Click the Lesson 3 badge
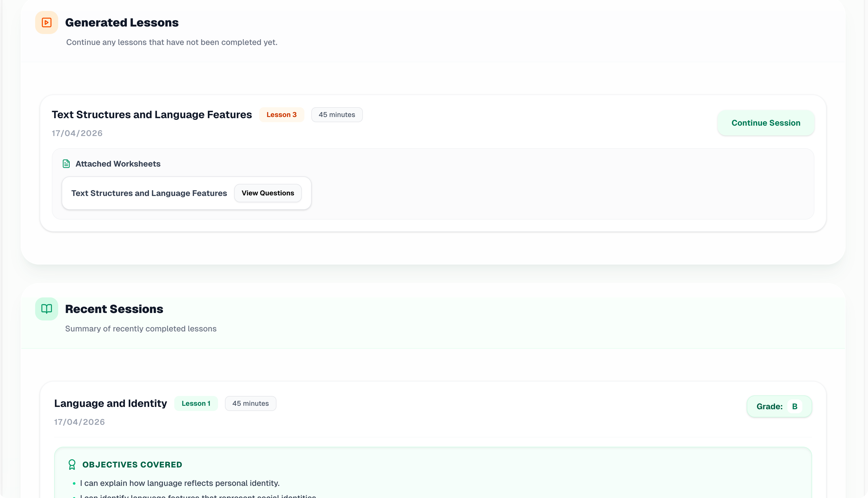868x498 pixels. pos(281,115)
